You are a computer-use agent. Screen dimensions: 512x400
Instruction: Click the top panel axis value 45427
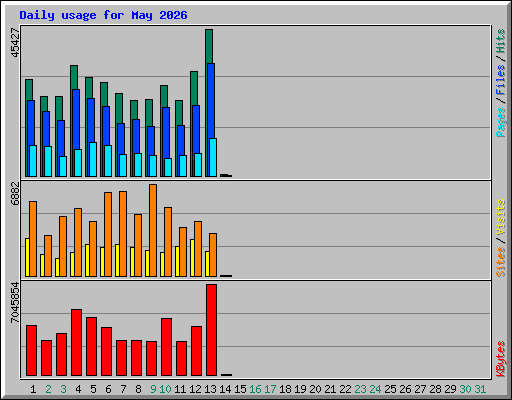[x=15, y=43]
